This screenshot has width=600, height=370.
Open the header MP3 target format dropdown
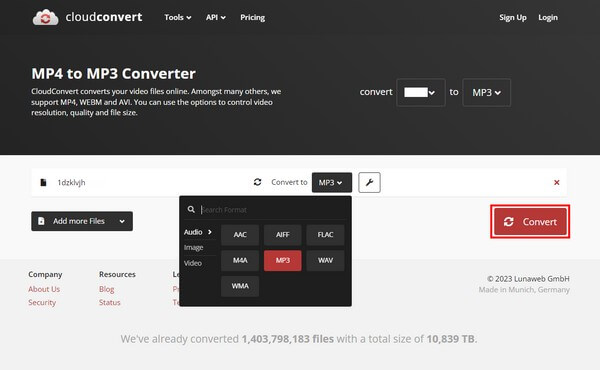coord(486,93)
